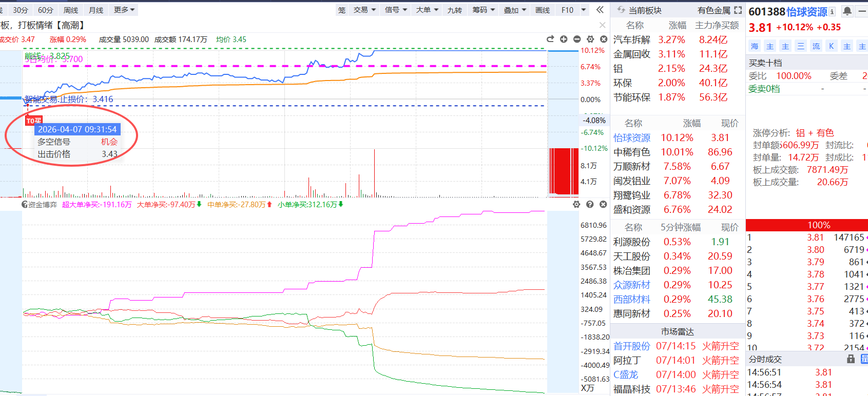Open the 交易 dropdown menu
This screenshot has height=396, width=868.
(364, 10)
